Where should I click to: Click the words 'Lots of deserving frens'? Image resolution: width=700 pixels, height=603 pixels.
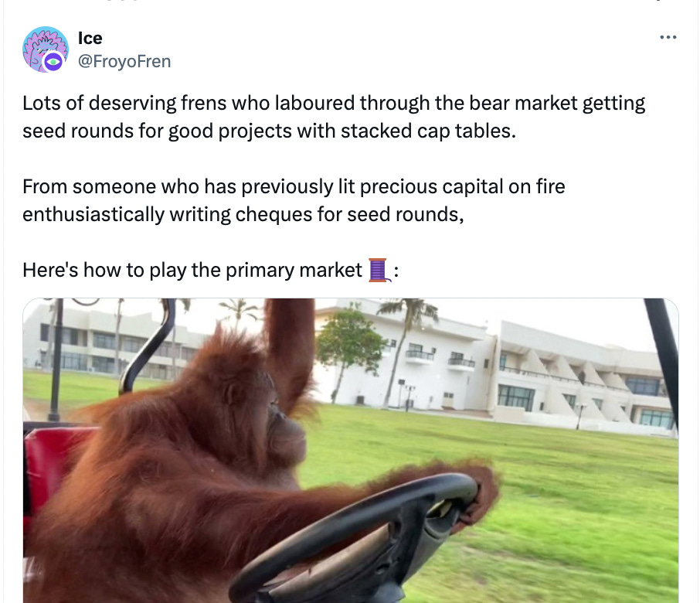124,103
